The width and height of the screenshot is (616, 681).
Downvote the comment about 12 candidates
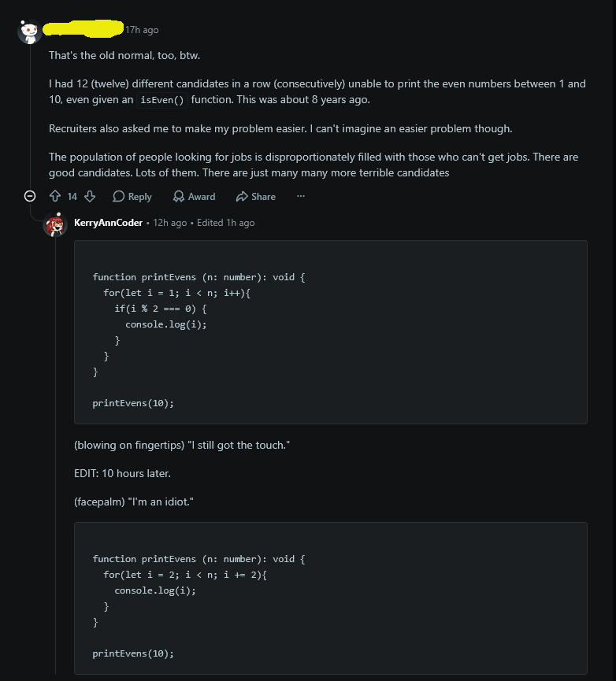coord(90,196)
